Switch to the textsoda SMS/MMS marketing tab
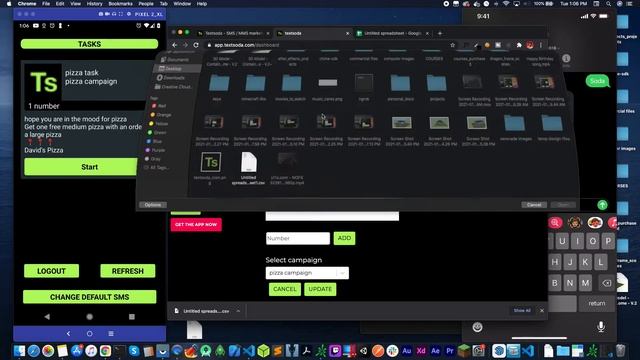This screenshot has width=640, height=360. pyautogui.click(x=233, y=33)
